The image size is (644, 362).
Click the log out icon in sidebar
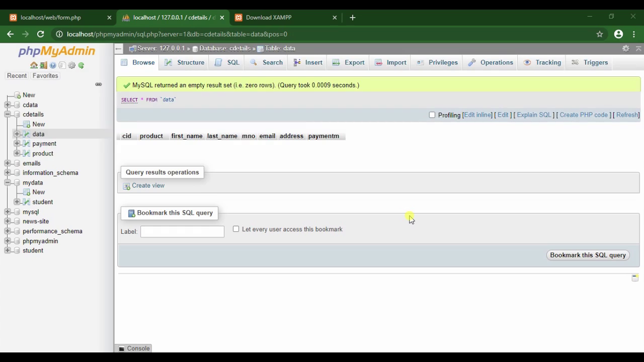(x=43, y=65)
